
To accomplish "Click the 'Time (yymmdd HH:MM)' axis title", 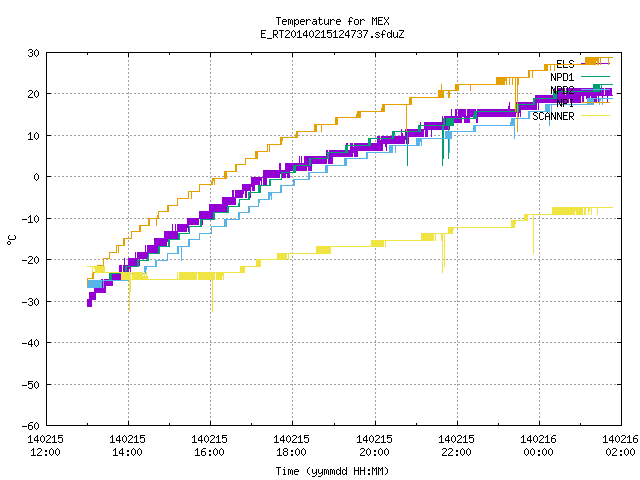I will tap(332, 471).
